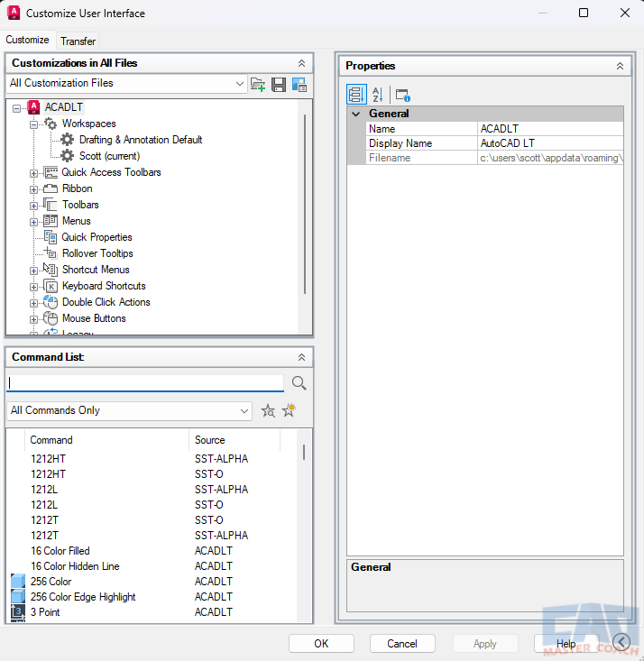Click the find command or text star icon
644x661 pixels.
tap(268, 410)
